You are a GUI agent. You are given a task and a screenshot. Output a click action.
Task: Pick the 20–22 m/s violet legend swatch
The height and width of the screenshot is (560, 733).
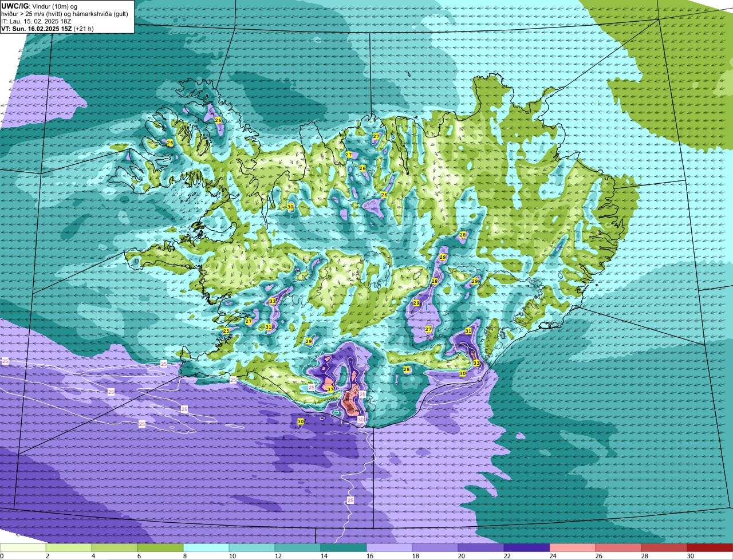pos(481,547)
